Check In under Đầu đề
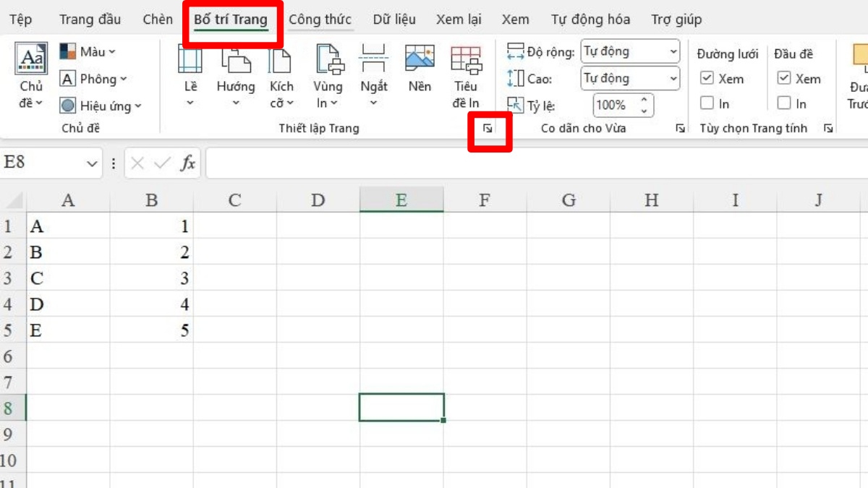The height and width of the screenshot is (488, 868). [784, 103]
